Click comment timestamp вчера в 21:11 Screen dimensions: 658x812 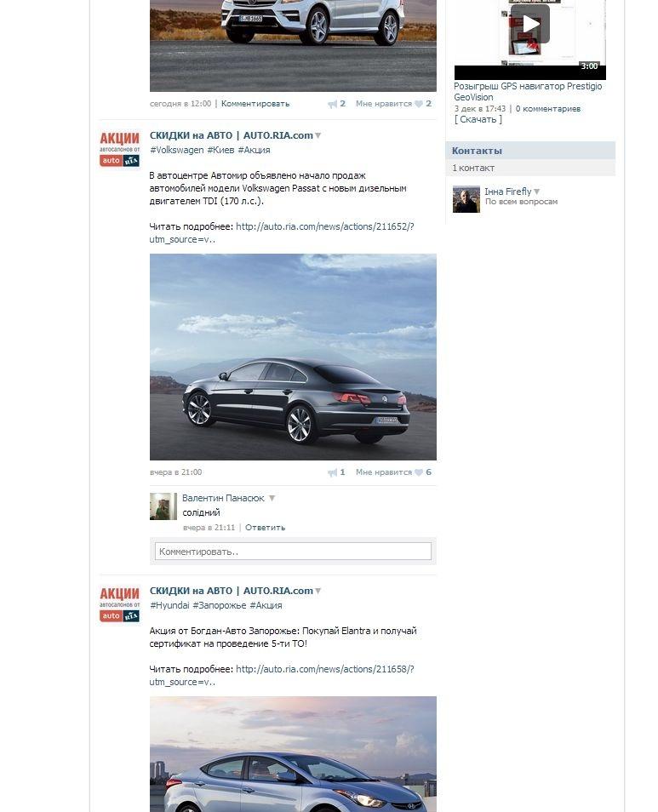(x=209, y=528)
